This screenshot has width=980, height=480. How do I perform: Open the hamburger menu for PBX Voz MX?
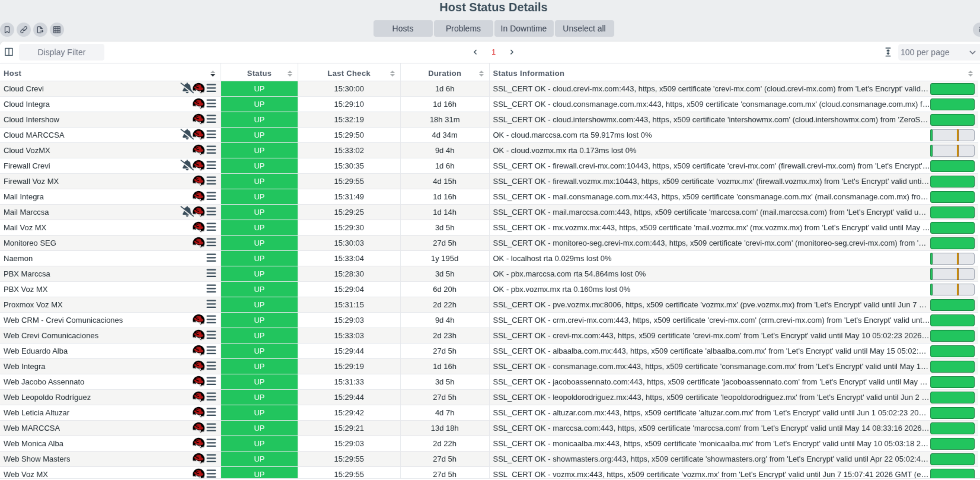click(x=211, y=289)
